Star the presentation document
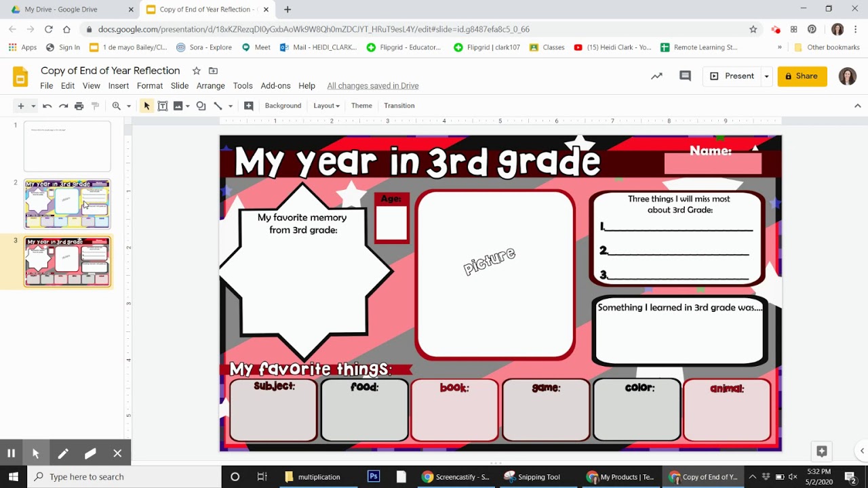 click(x=196, y=70)
